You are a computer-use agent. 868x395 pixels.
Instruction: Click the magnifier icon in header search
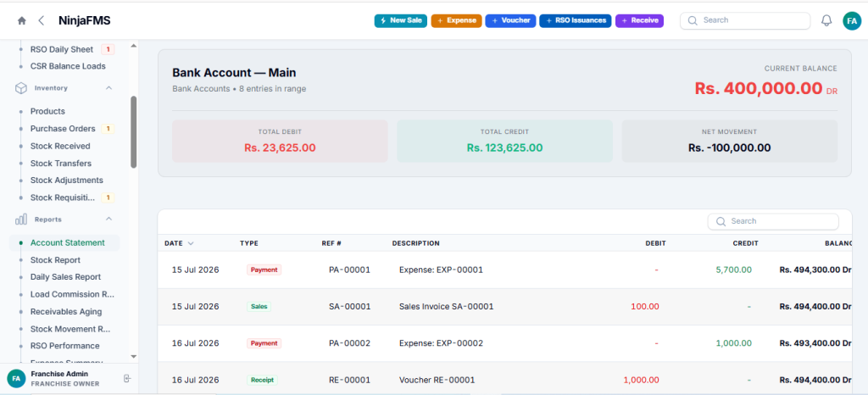[693, 20]
